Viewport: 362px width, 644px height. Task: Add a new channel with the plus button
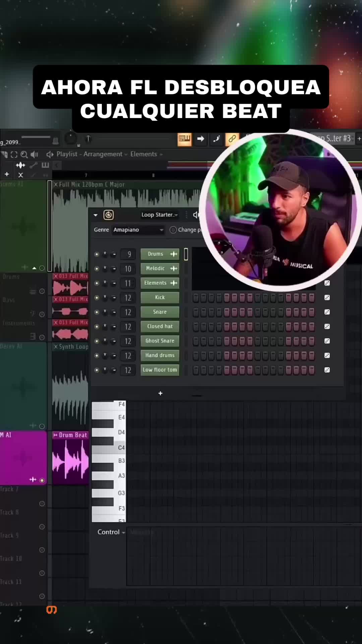pyautogui.click(x=160, y=393)
